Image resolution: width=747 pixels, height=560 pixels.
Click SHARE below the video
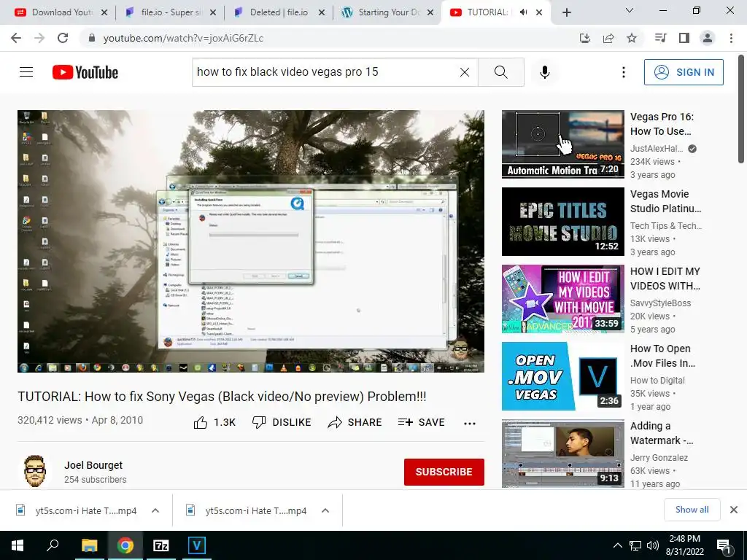pos(355,422)
